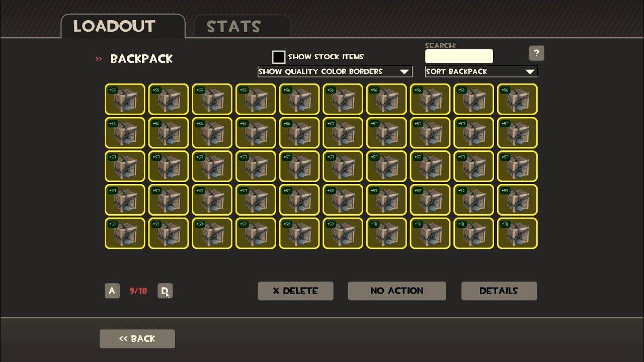The width and height of the screenshot is (644, 362).
Task: Click the No Action button
Action: [397, 291]
